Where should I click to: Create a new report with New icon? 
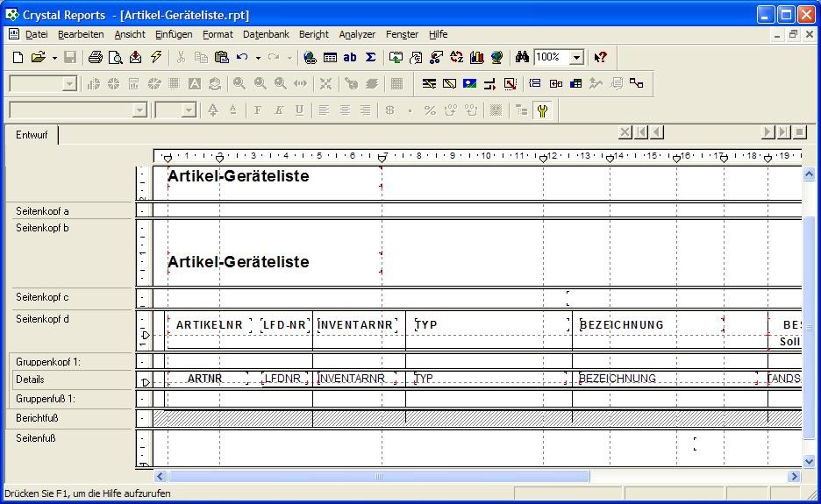click(x=18, y=57)
